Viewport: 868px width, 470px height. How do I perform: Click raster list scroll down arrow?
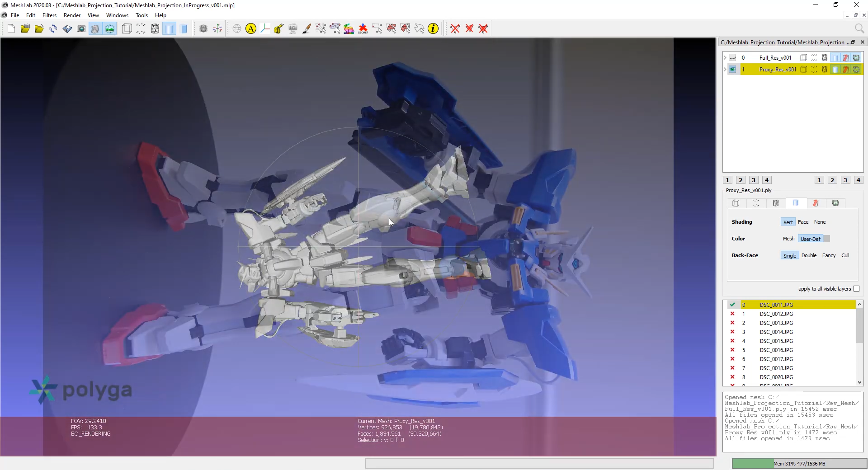point(859,382)
